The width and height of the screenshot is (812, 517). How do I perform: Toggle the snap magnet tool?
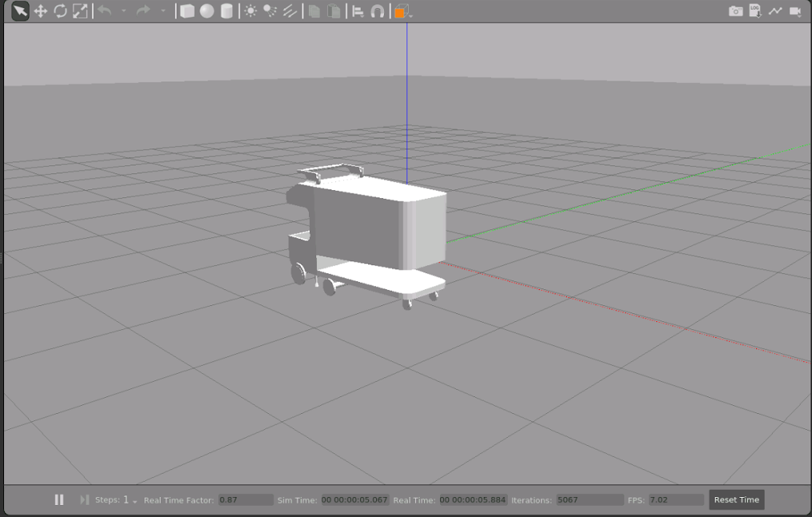[x=378, y=11]
